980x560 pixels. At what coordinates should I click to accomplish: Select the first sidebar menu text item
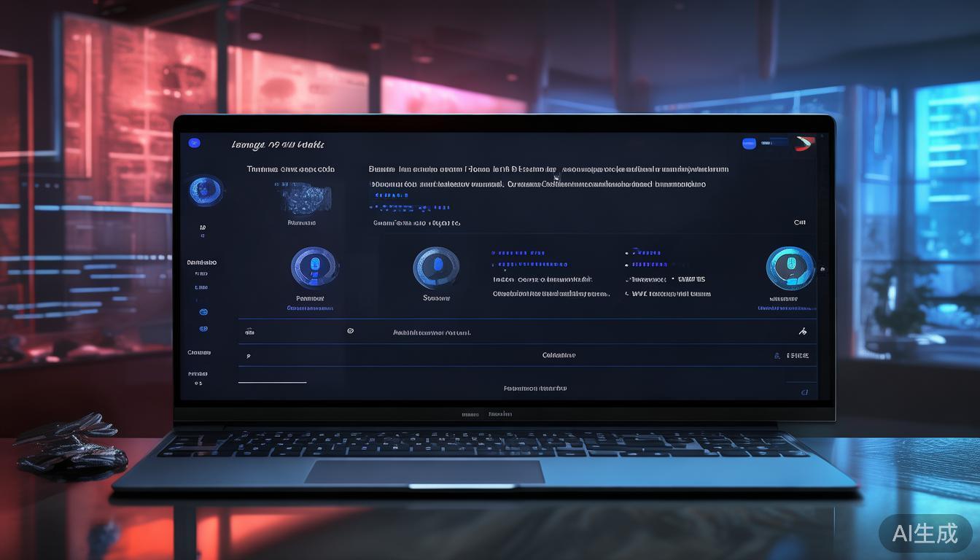[x=202, y=262]
